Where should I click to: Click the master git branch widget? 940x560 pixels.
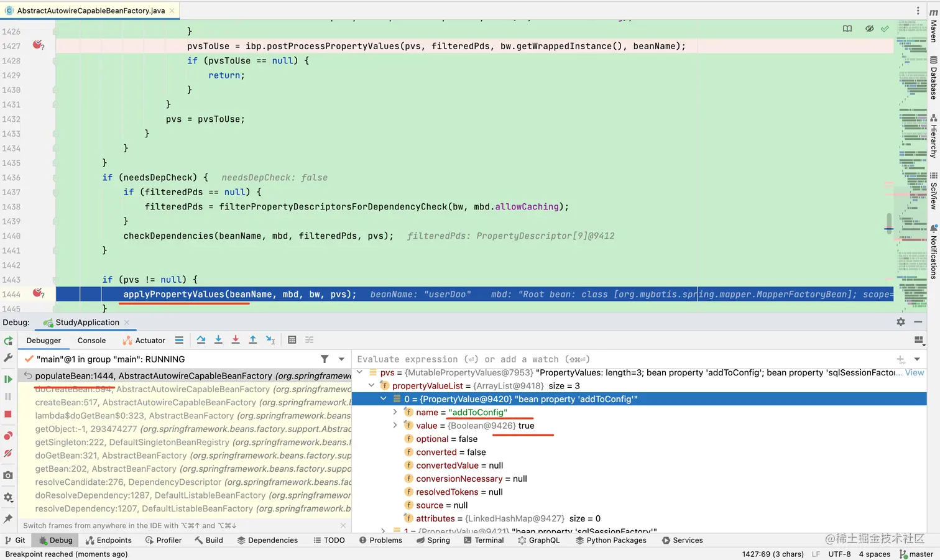(916, 554)
